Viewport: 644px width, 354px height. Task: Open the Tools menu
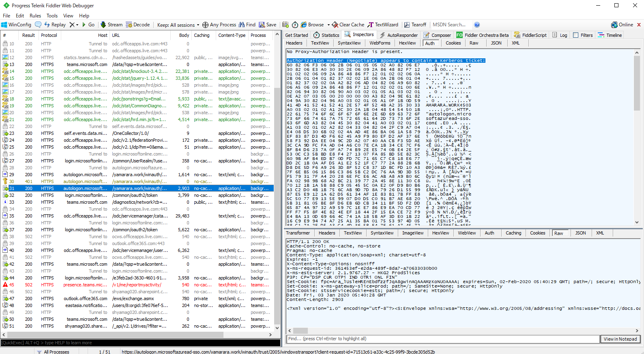click(x=52, y=16)
